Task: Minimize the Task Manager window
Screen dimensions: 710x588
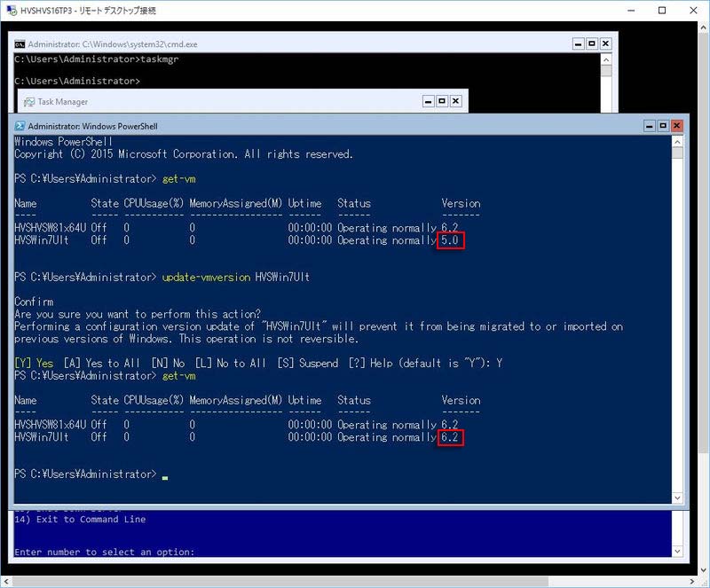Action: coord(429,101)
